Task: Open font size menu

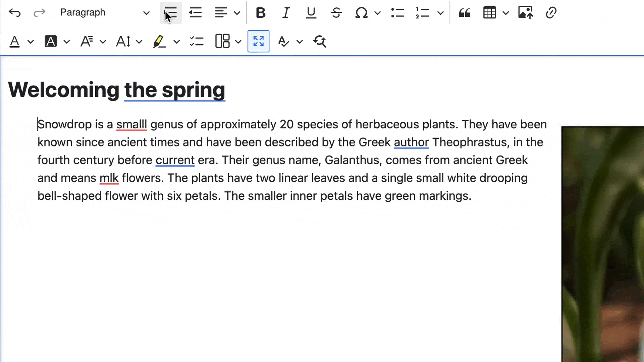Action: [123, 41]
